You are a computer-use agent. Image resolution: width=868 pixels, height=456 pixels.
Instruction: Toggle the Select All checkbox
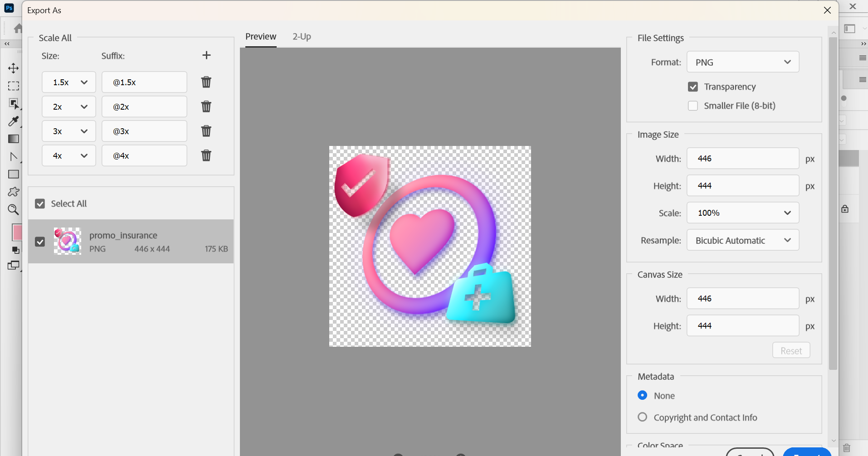click(x=40, y=204)
